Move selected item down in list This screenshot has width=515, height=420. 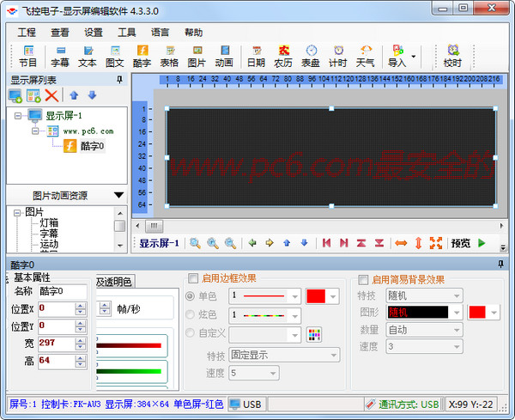click(93, 95)
